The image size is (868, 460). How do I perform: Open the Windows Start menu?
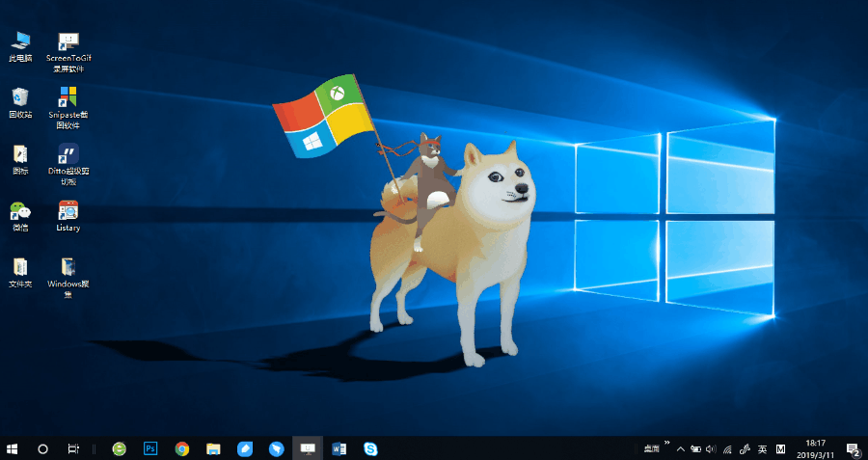coord(12,448)
